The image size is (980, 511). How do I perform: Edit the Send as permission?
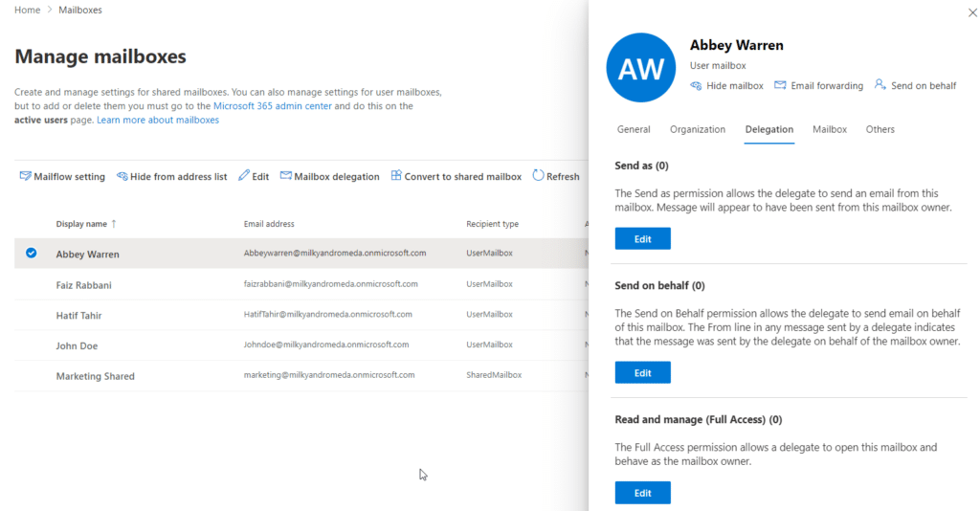642,238
